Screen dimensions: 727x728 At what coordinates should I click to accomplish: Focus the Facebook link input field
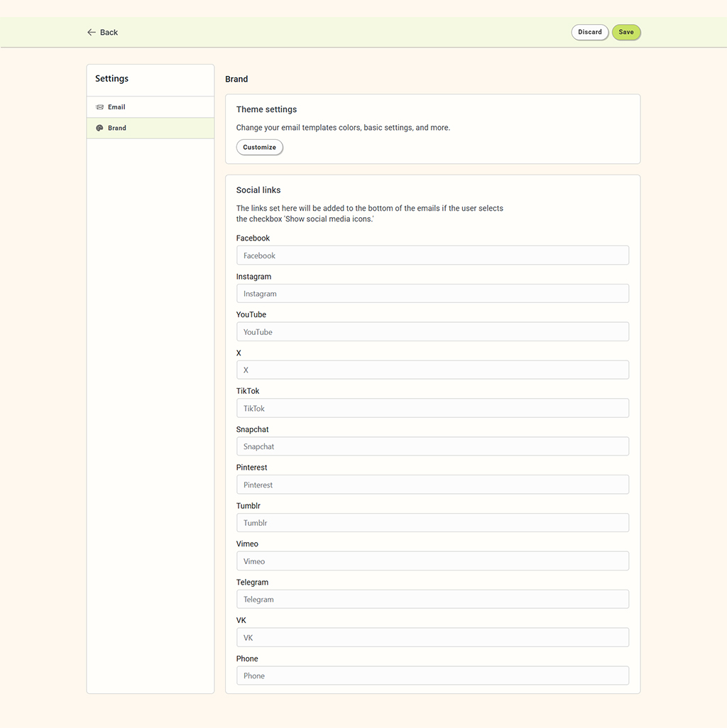432,255
